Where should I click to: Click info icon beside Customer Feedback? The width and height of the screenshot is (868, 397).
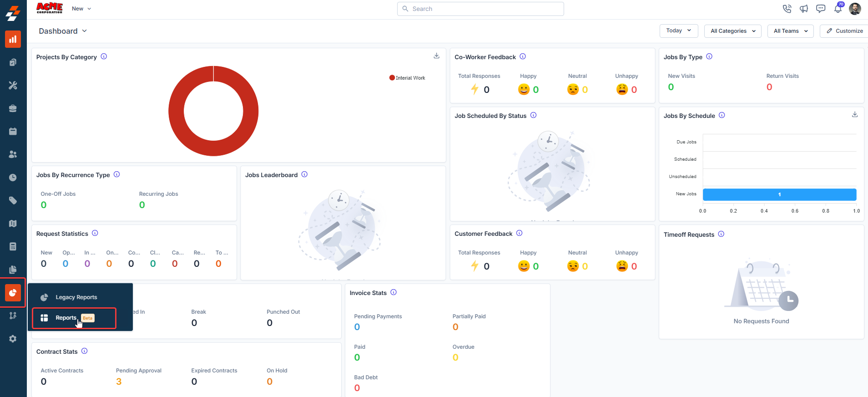click(x=519, y=233)
